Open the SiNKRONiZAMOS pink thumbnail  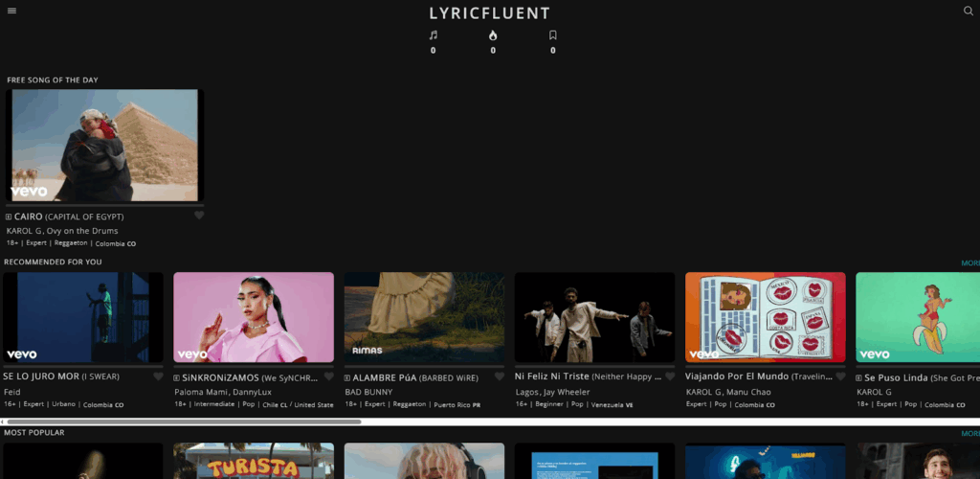254,317
